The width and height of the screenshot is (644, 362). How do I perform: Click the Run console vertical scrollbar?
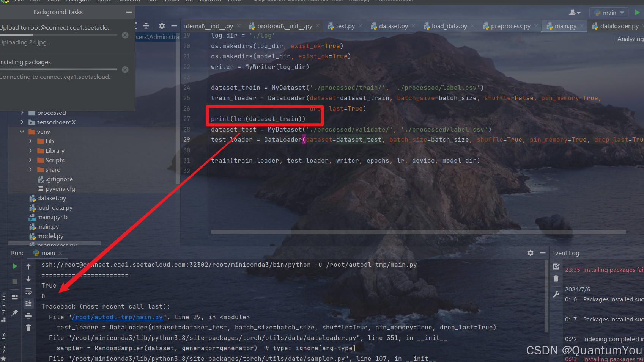[x=546, y=296]
